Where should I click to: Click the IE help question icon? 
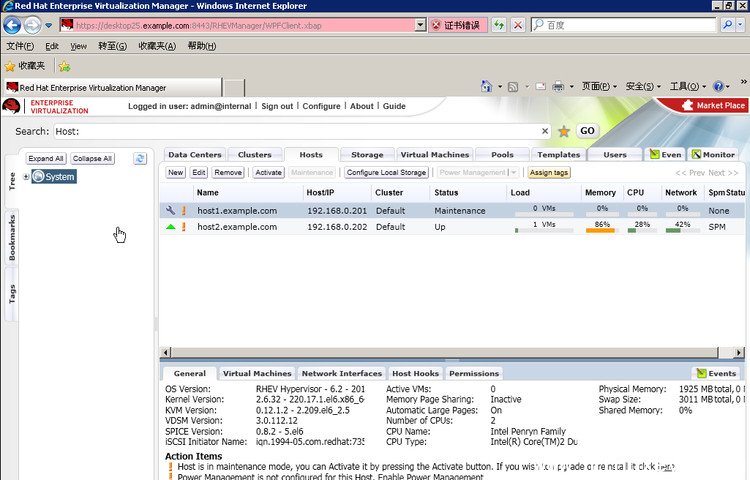(718, 86)
